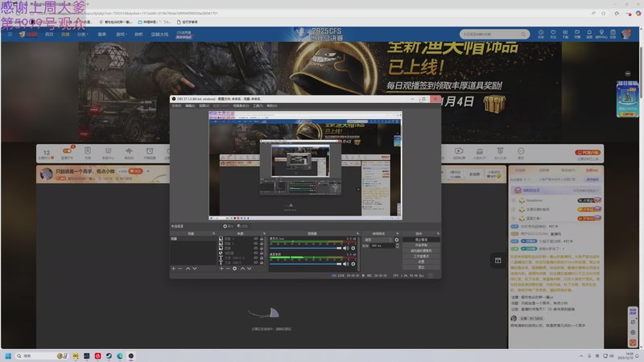Move source down in OBS Sources toolbar

pyautogui.click(x=250, y=269)
